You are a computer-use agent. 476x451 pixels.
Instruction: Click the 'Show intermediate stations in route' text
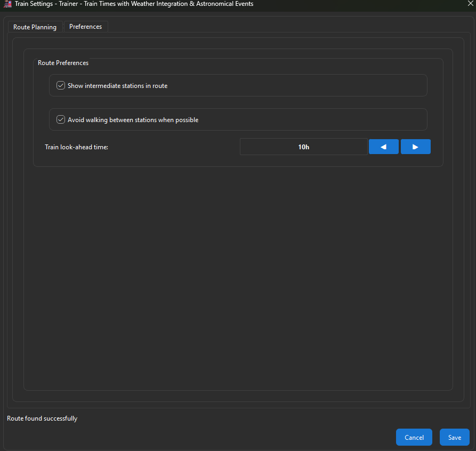tap(117, 86)
